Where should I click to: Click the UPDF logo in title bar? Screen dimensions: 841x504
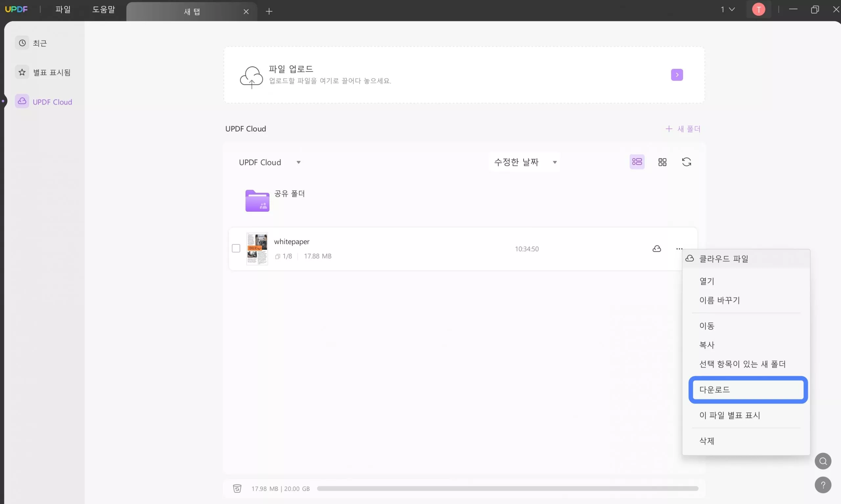click(x=16, y=9)
